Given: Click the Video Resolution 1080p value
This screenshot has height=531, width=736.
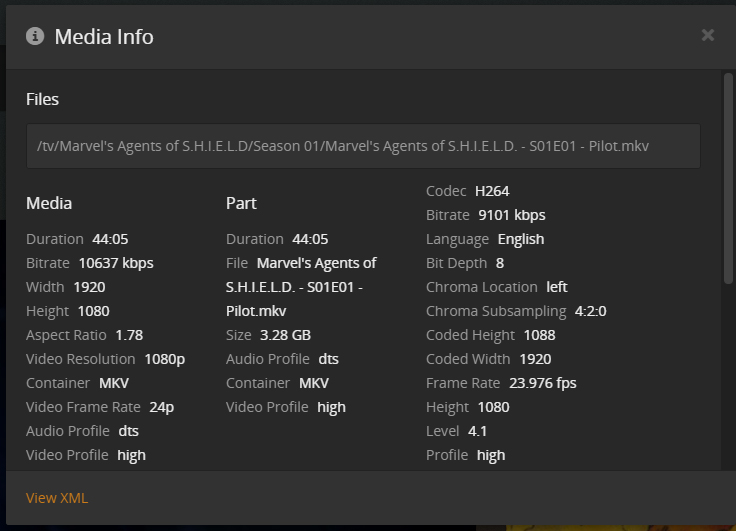Looking at the screenshot, I should (x=164, y=359).
